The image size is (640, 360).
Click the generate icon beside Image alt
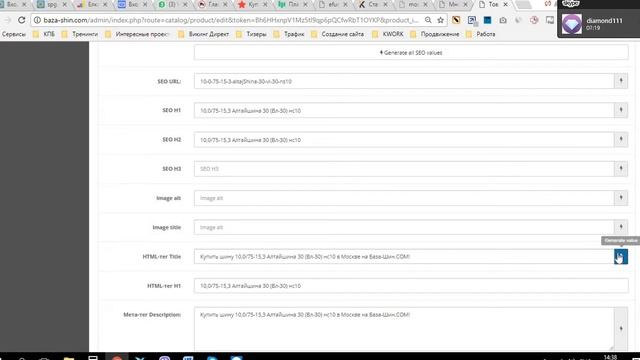click(621, 198)
